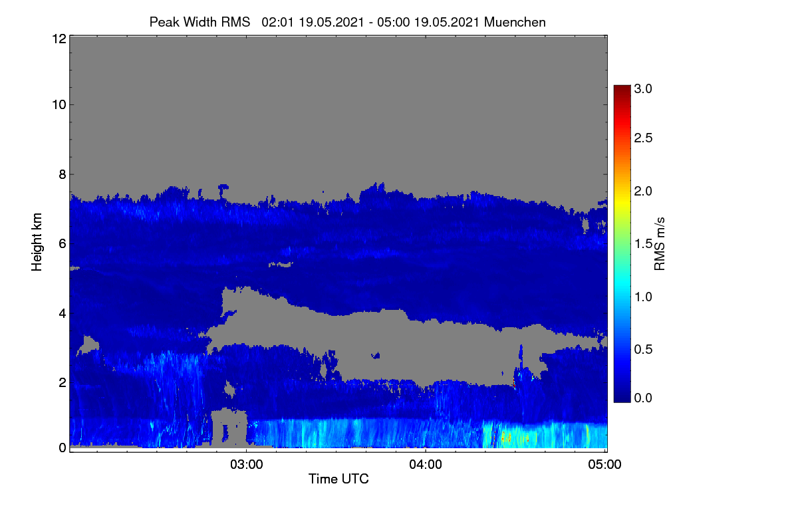The image size is (798, 532).
Task: Click the height tick label 6
Action: (x=62, y=243)
